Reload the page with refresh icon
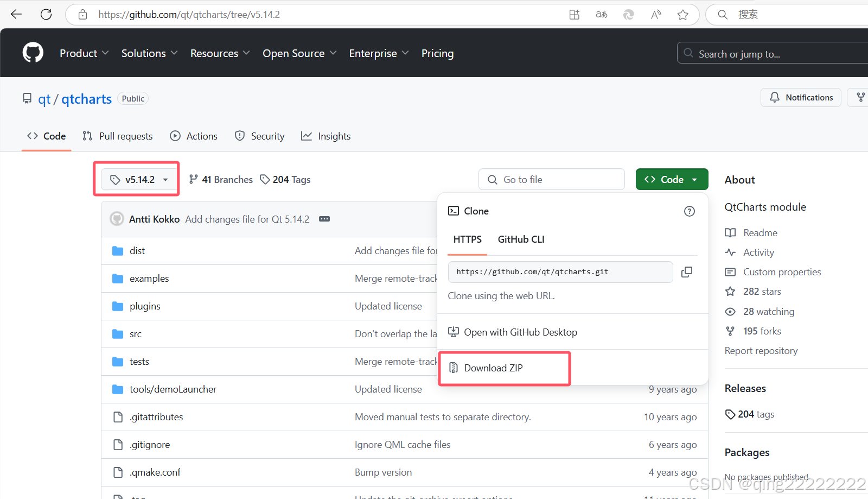 [x=46, y=15]
